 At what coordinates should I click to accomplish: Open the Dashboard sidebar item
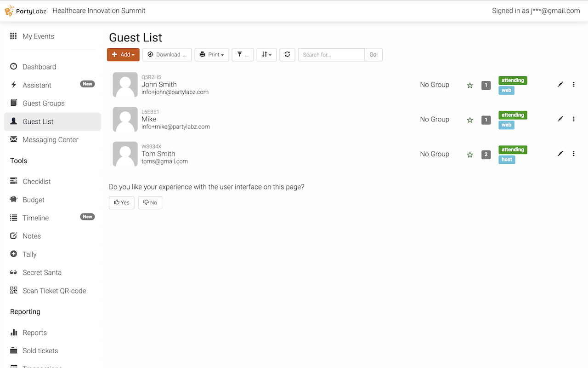click(40, 67)
